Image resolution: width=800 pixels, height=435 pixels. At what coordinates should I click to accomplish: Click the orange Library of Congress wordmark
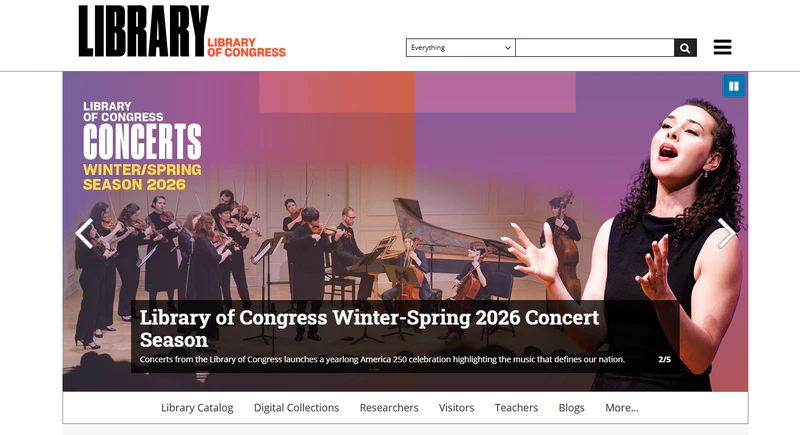[246, 47]
